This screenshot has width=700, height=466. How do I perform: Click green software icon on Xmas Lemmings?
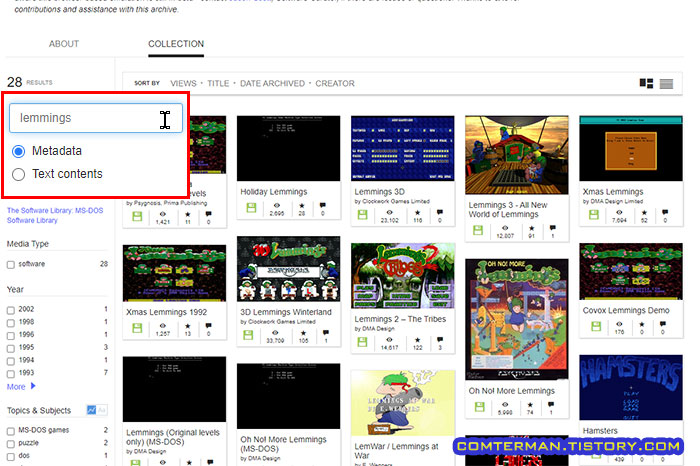pyautogui.click(x=594, y=215)
